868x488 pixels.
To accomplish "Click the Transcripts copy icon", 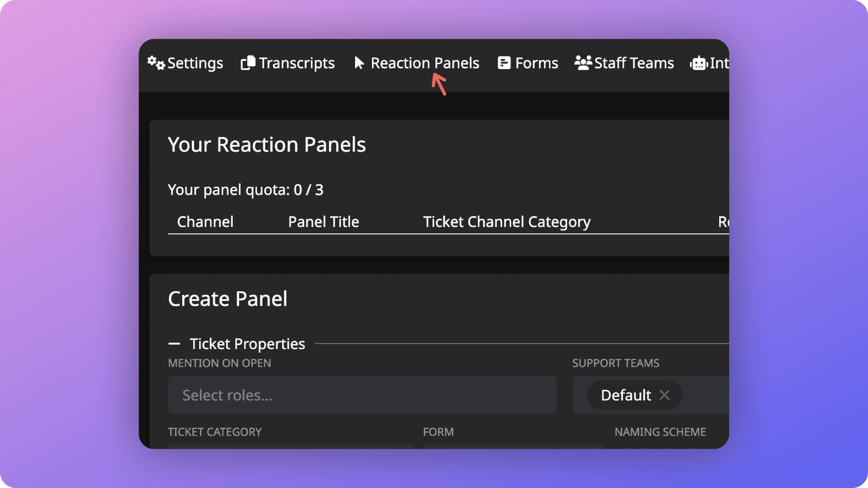I will [248, 63].
